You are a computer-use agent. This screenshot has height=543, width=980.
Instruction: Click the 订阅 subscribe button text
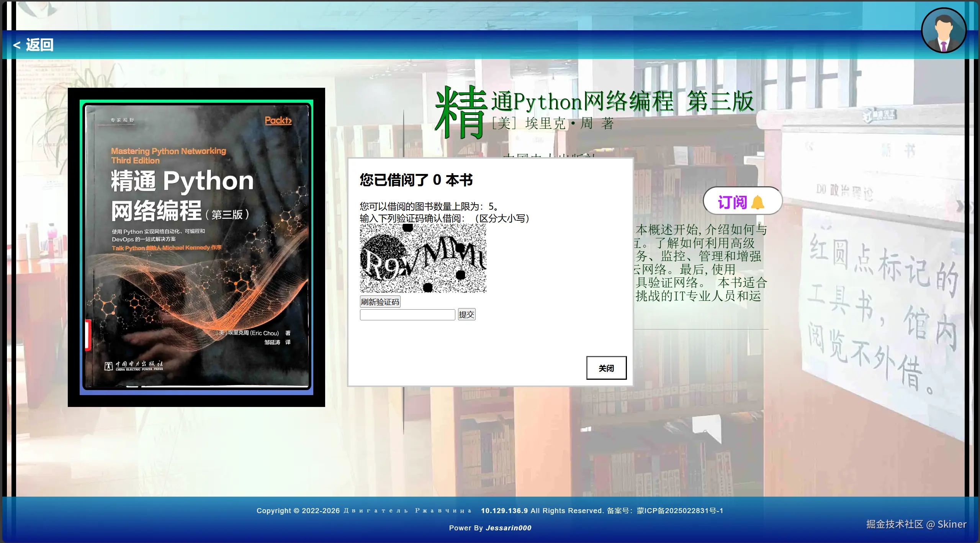click(732, 202)
